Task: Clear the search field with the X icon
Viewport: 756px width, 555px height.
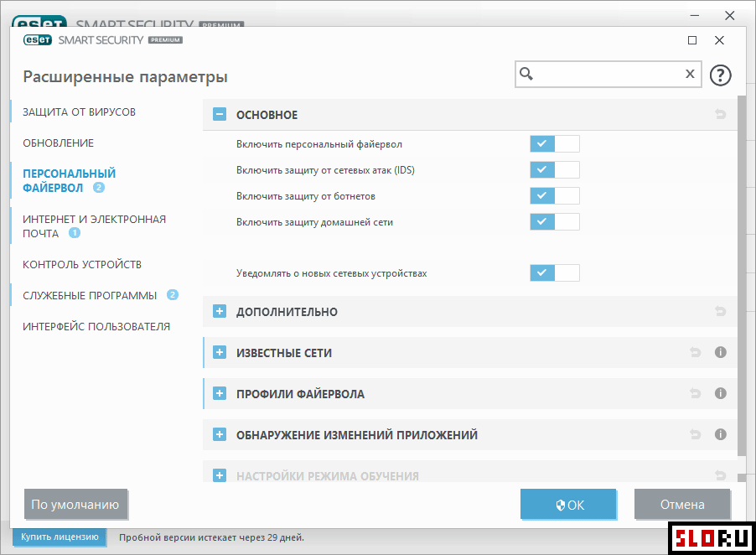Action: [690, 74]
